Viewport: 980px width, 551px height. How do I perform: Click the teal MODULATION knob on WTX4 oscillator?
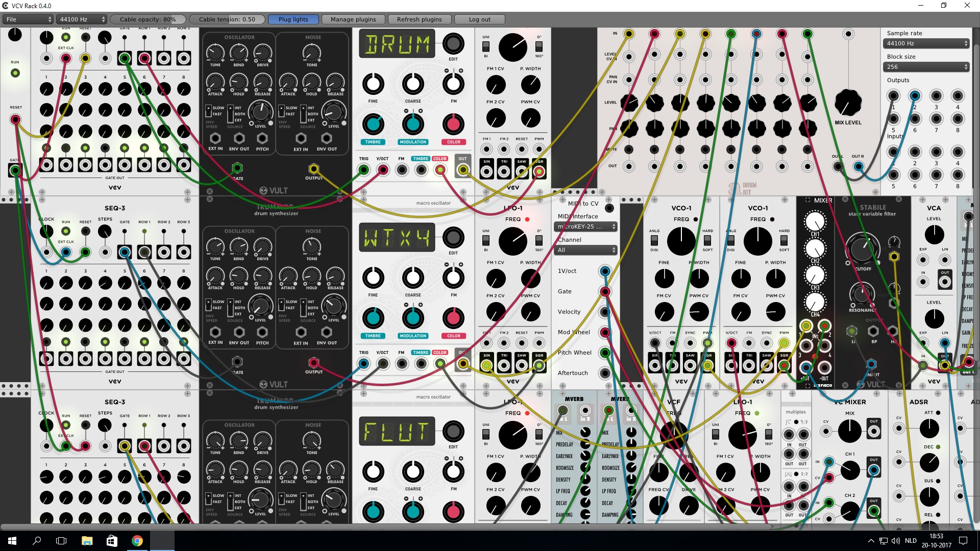[413, 318]
